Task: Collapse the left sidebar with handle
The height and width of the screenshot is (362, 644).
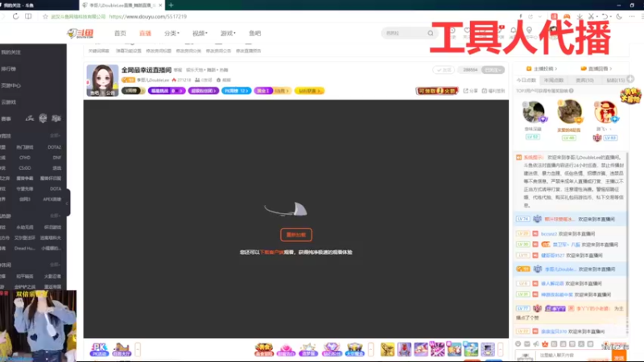Action: point(68,203)
